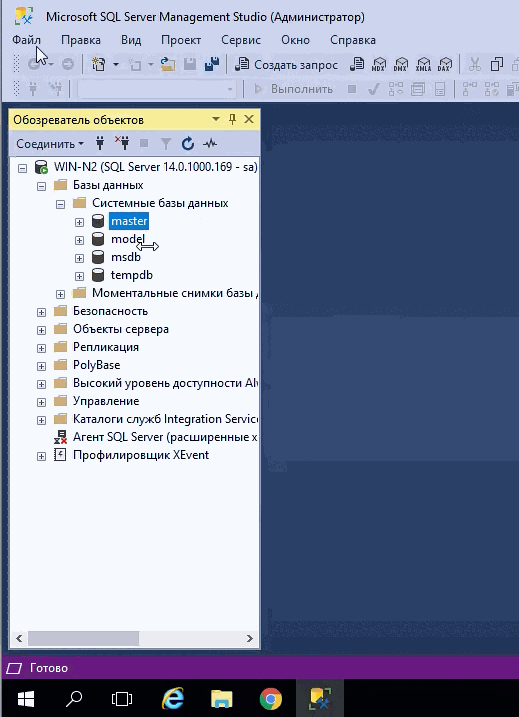The width and height of the screenshot is (519, 717).
Task: Click the Database Engine Query icon
Action: coord(357,64)
